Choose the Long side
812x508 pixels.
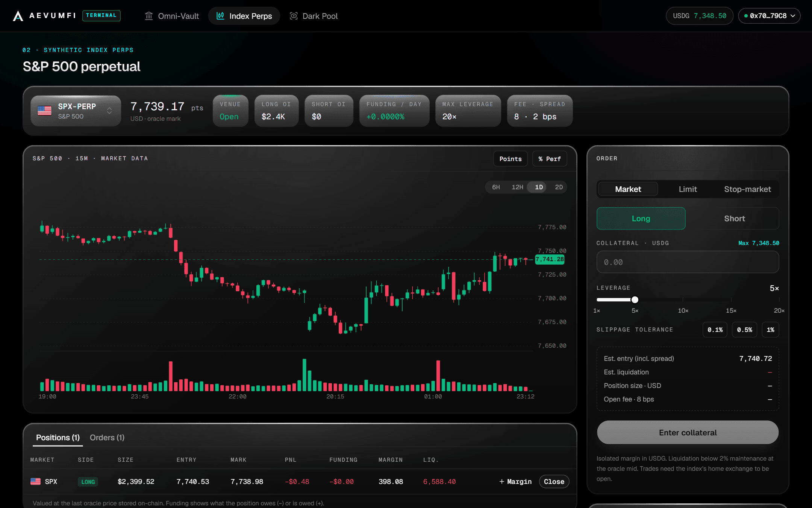tap(641, 218)
